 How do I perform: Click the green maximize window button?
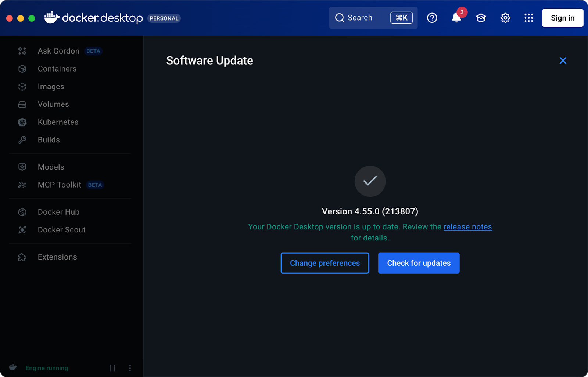(32, 18)
